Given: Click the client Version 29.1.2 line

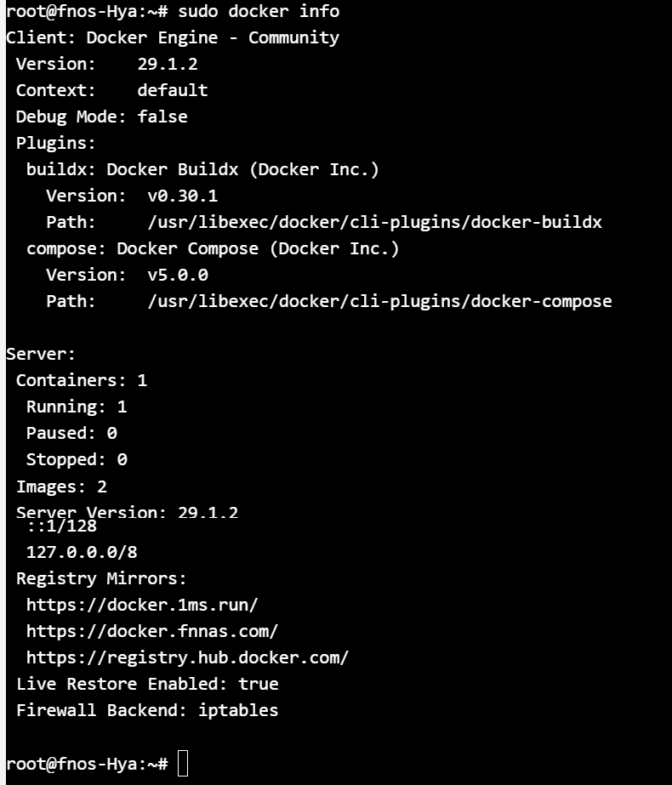Looking at the screenshot, I should [x=107, y=64].
